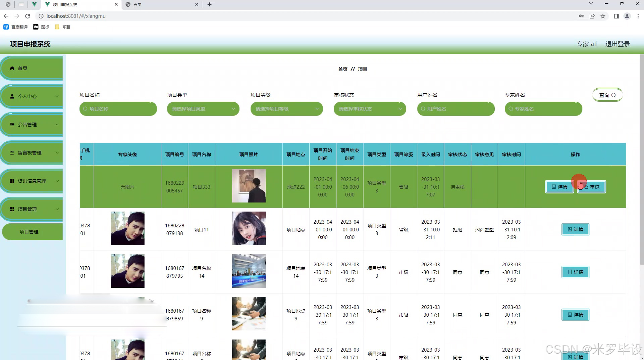Click the project photo thumbnail for 项目333

(249, 186)
